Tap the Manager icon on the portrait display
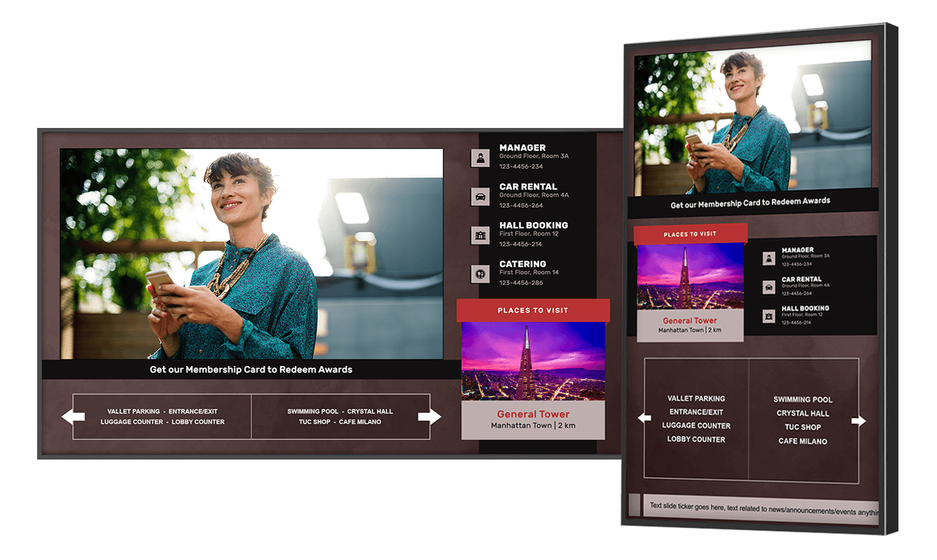This screenshot has height=560, width=937. click(769, 258)
